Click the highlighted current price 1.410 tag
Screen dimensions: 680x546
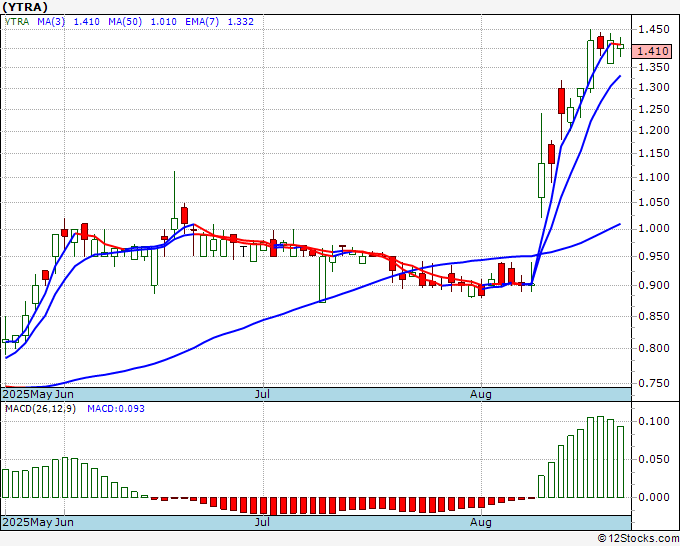653,51
